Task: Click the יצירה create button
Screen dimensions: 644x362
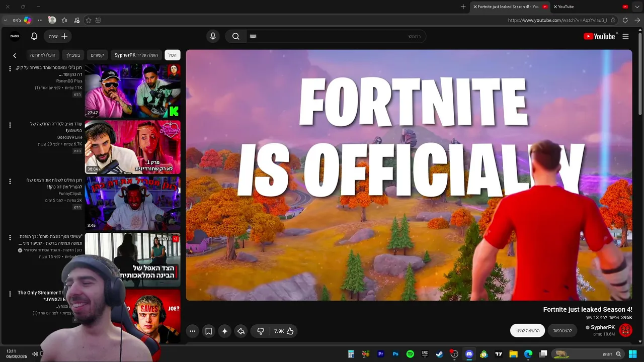Action: (x=58, y=36)
